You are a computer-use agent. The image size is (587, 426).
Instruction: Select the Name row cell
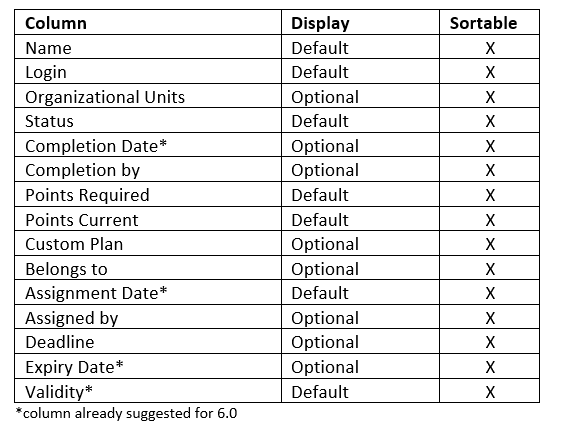(148, 47)
